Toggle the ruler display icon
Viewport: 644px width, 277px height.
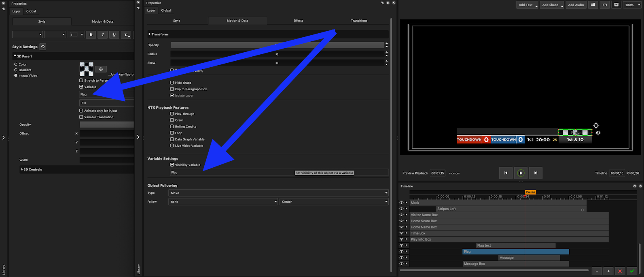(x=605, y=5)
